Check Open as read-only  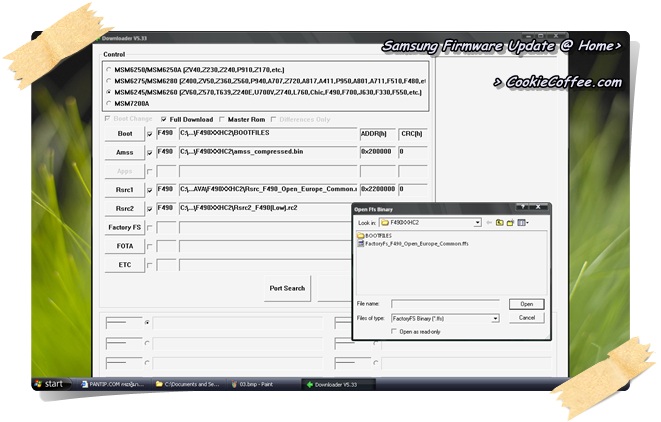(x=394, y=331)
